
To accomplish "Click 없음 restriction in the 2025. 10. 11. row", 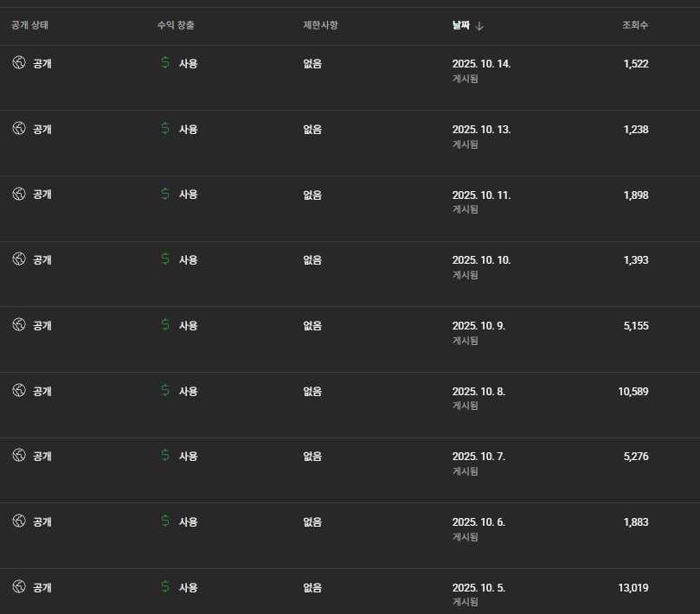I will 312,195.
